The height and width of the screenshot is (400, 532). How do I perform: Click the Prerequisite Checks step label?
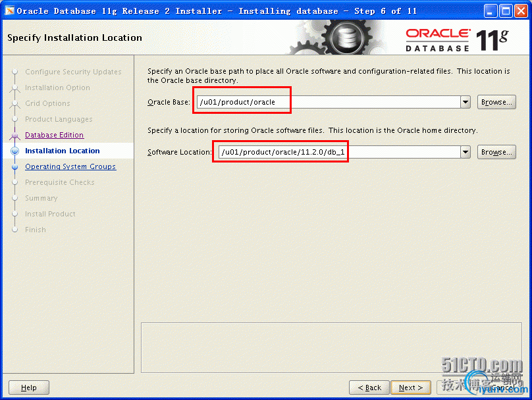coord(60,182)
